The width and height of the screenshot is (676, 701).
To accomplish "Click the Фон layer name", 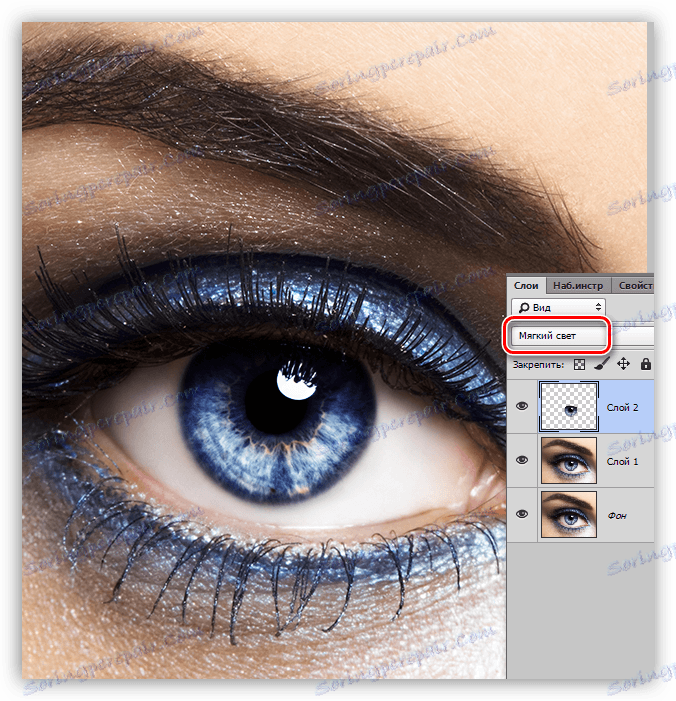I will pyautogui.click(x=617, y=515).
